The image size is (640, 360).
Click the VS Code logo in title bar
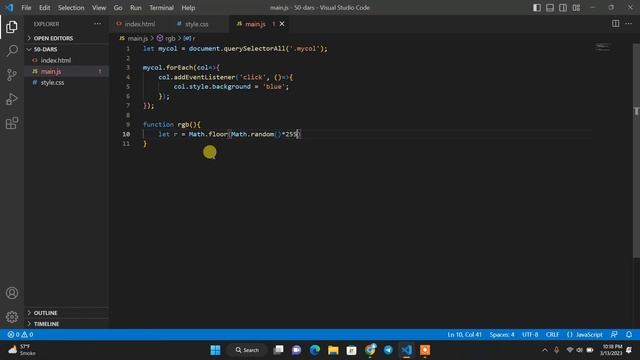tap(9, 8)
